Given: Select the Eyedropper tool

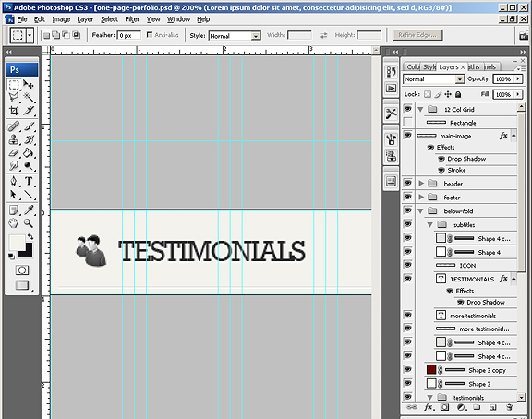Looking at the screenshot, I should pyautogui.click(x=29, y=210).
